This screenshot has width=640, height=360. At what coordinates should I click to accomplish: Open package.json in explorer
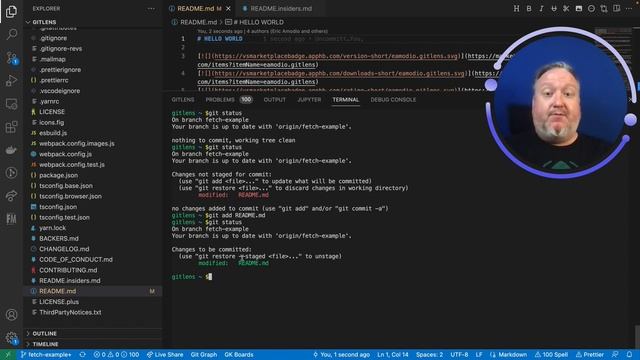58,175
